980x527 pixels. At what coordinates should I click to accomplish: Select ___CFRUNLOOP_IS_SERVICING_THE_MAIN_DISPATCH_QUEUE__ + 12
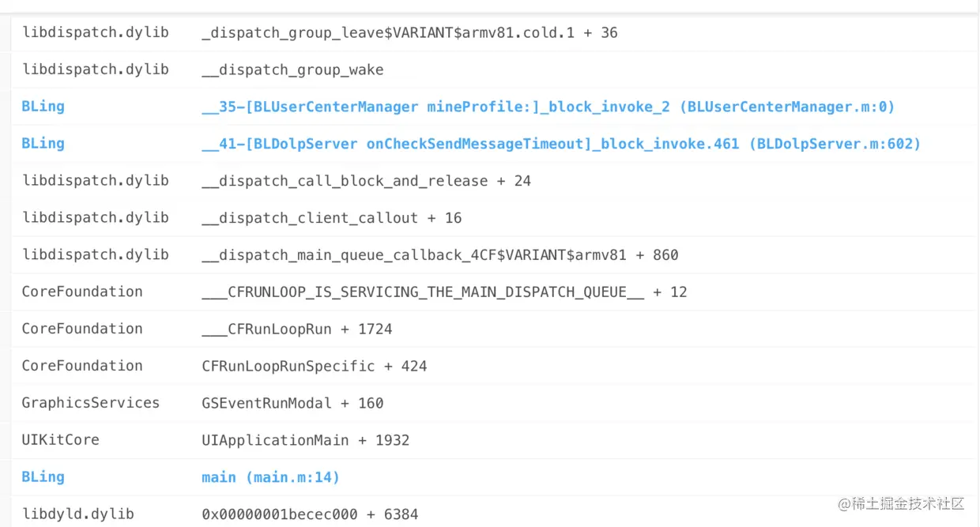click(444, 292)
